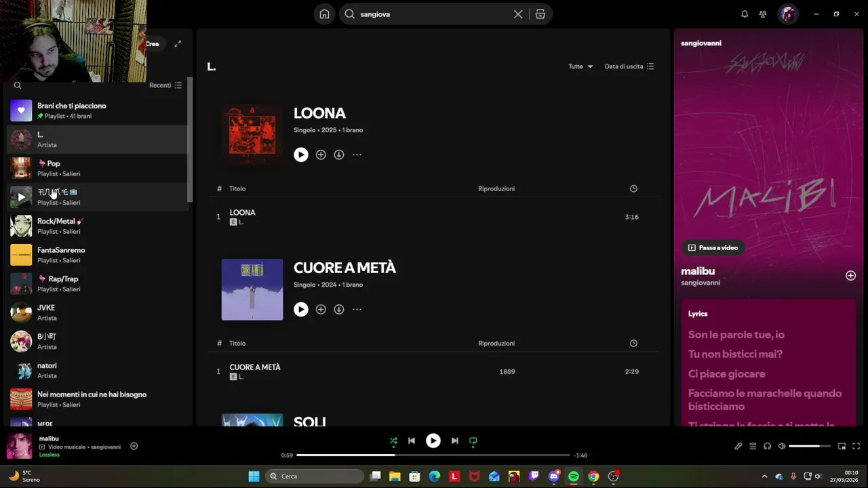The image size is (868, 488).
Task: Seek on the song progress bar
Action: click(433, 455)
